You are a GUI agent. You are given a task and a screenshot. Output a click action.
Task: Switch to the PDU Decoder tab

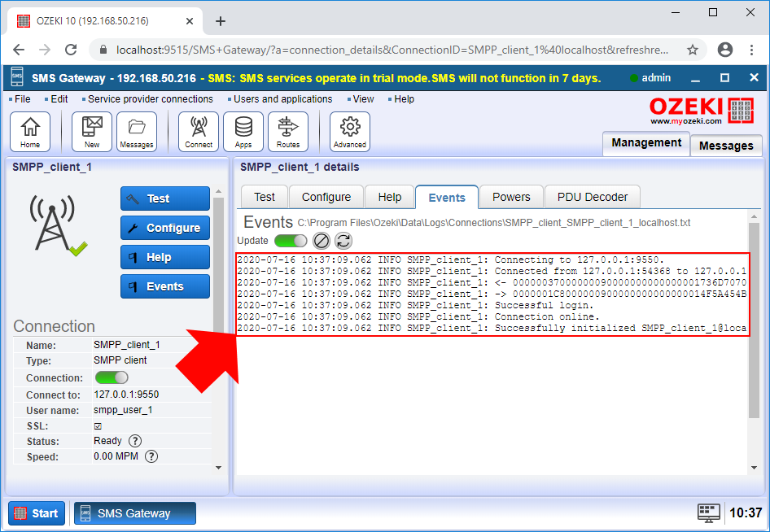[593, 197]
